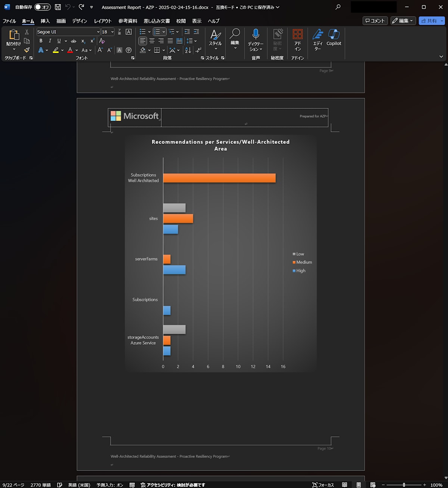Click the red font color button
The image size is (448, 488).
pos(70,50)
